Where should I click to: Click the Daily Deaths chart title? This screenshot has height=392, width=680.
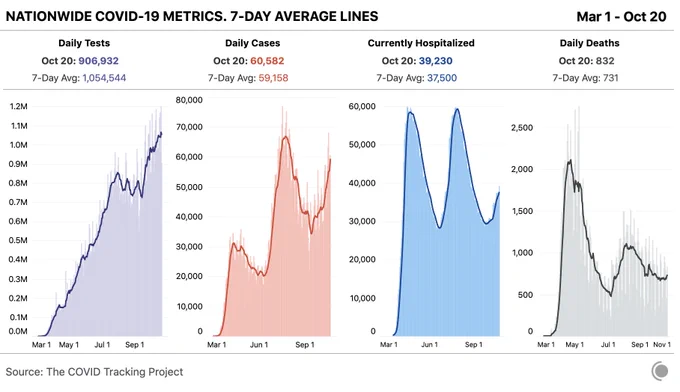coord(589,43)
